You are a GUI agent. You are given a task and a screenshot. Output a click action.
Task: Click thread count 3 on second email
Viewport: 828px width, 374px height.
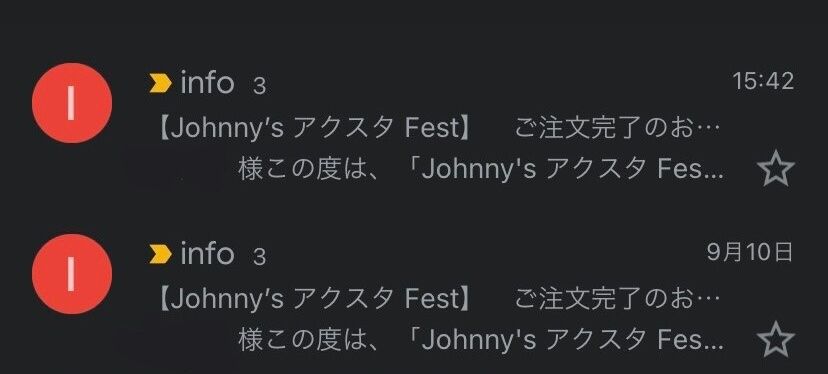click(x=259, y=257)
